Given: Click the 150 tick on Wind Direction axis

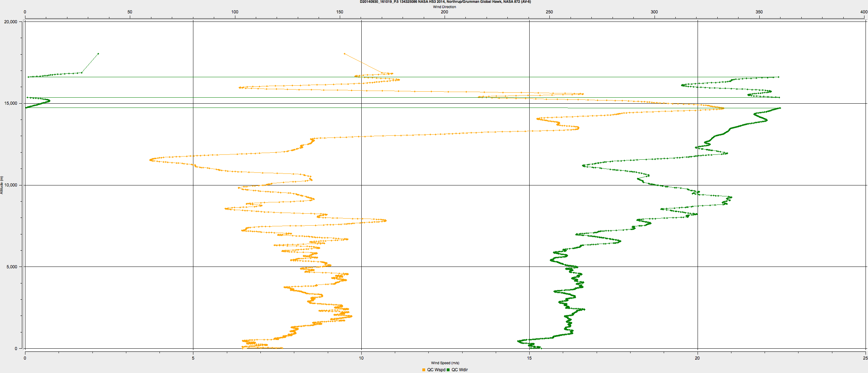Looking at the screenshot, I should (x=339, y=12).
